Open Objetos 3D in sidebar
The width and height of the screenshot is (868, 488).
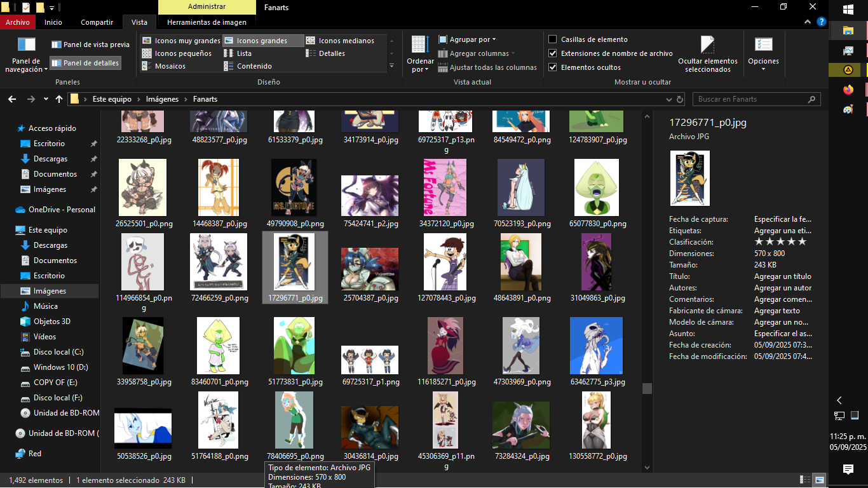pos(52,322)
